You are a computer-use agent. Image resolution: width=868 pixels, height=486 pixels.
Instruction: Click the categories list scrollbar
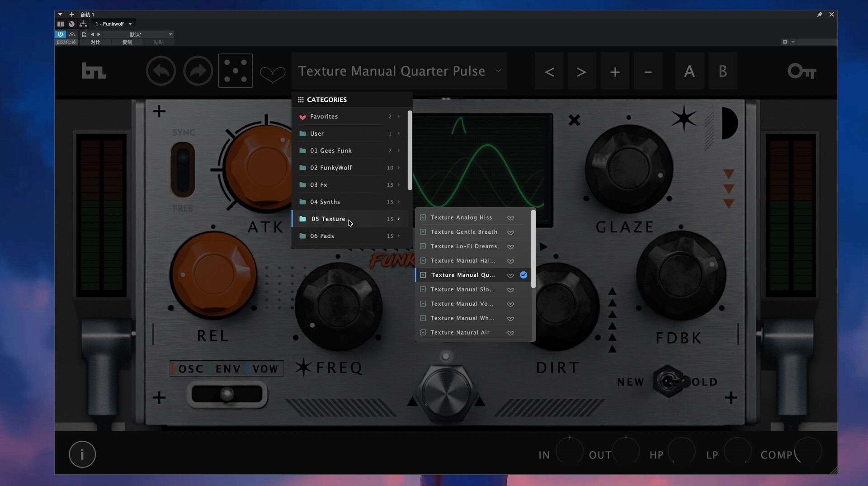(x=410, y=151)
